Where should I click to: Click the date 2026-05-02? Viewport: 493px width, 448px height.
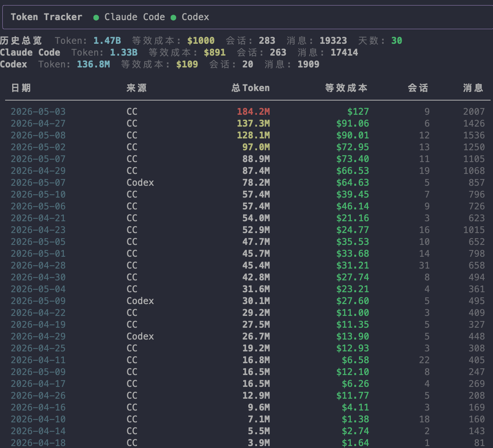tap(38, 147)
